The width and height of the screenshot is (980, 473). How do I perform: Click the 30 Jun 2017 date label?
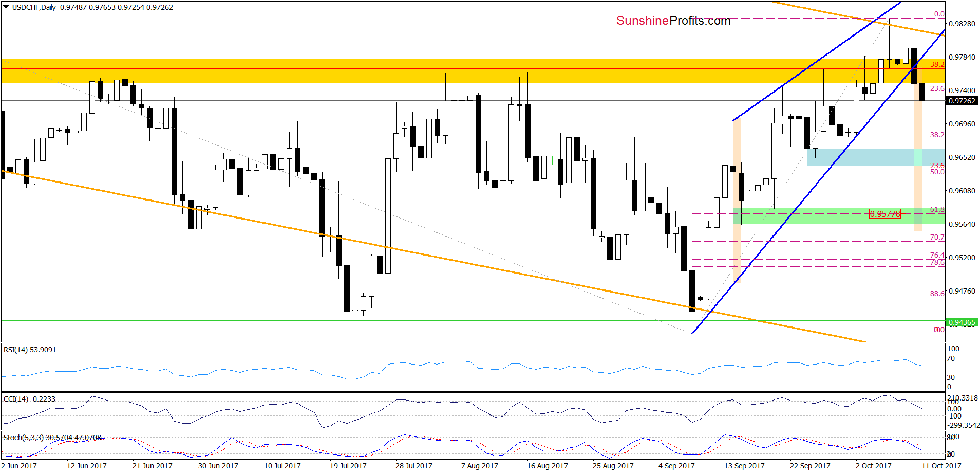point(218,466)
